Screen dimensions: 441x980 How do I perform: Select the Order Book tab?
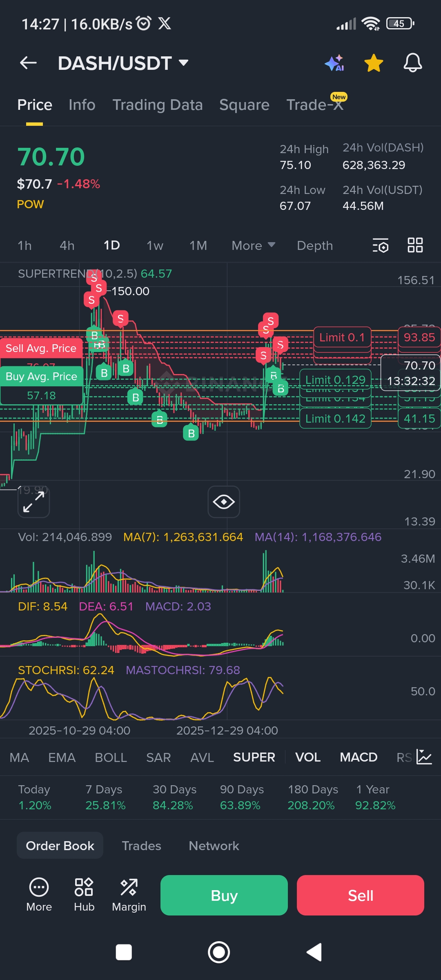coord(60,846)
